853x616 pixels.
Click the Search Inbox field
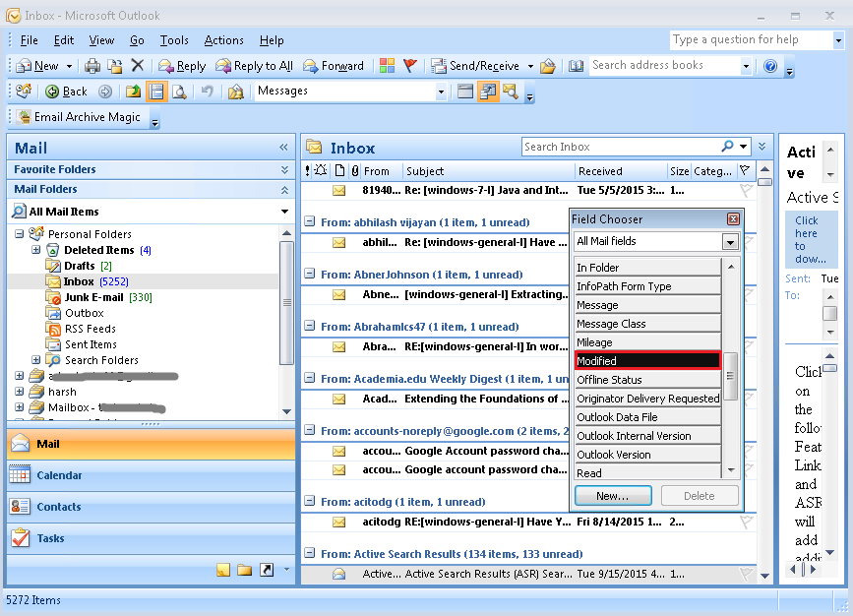[x=620, y=147]
